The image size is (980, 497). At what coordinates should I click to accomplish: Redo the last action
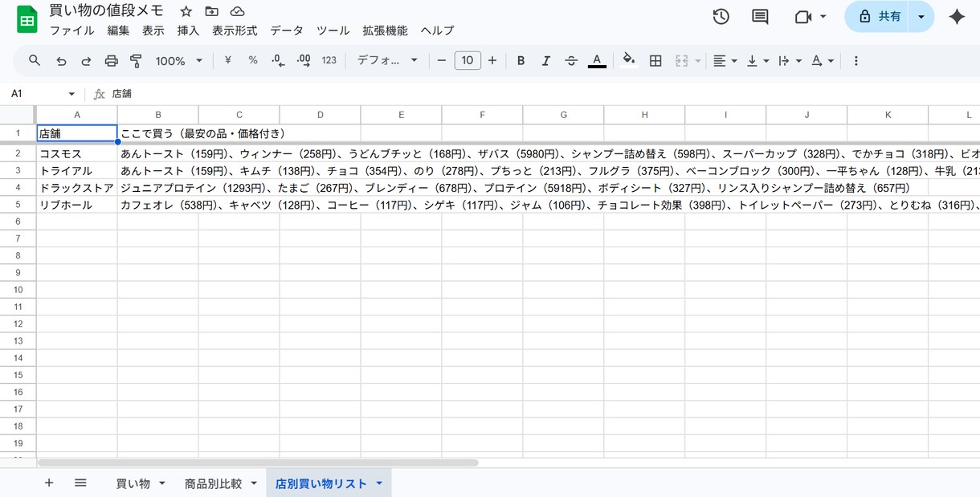(86, 60)
